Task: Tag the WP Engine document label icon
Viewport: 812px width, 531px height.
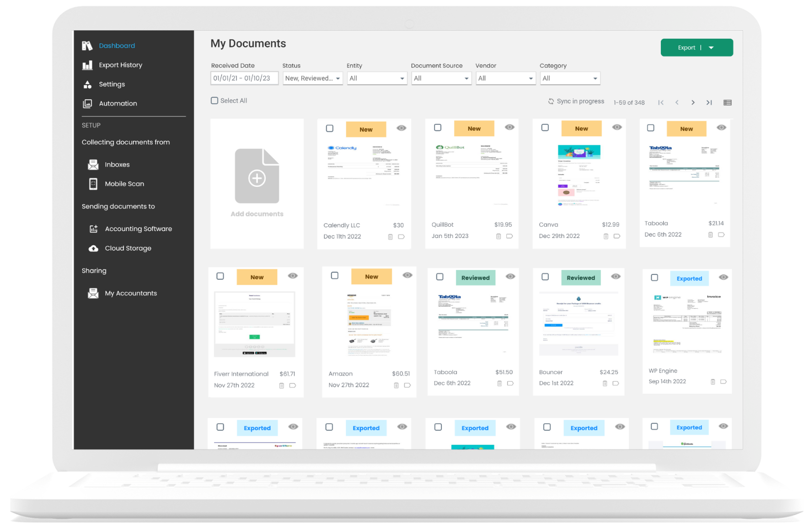Action: coord(723,382)
